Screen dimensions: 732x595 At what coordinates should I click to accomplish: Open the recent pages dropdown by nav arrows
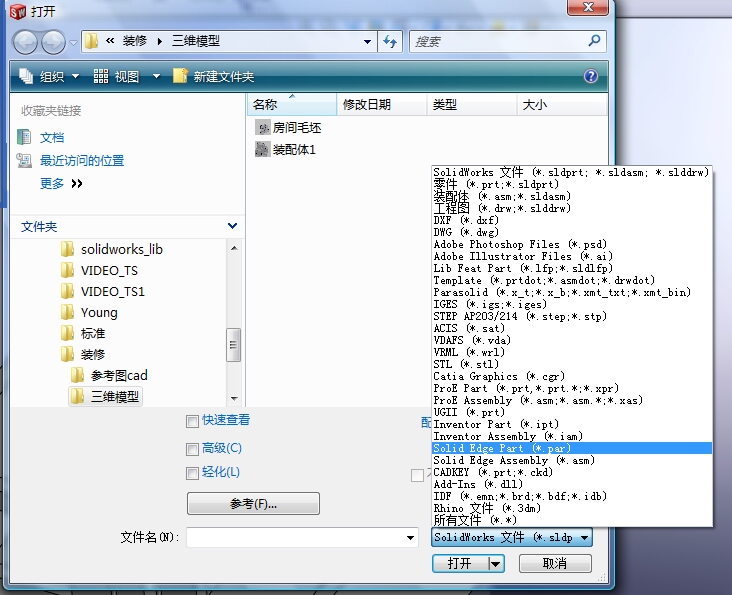[x=73, y=42]
